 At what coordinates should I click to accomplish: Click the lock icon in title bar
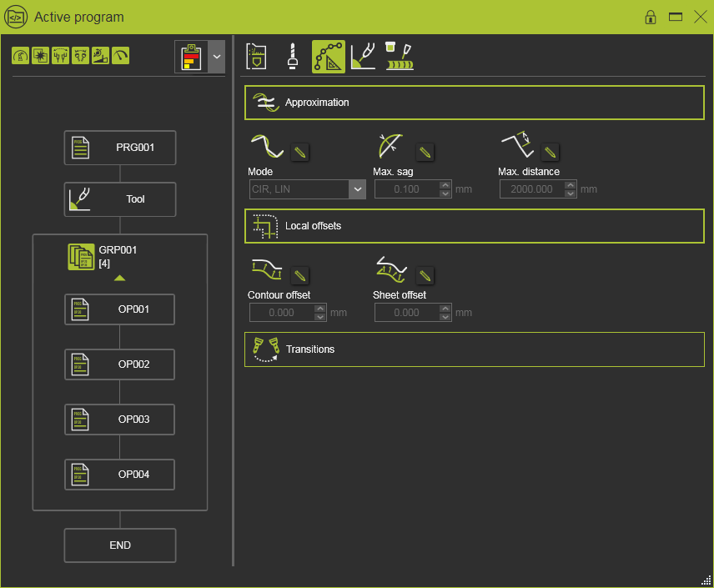(x=651, y=17)
